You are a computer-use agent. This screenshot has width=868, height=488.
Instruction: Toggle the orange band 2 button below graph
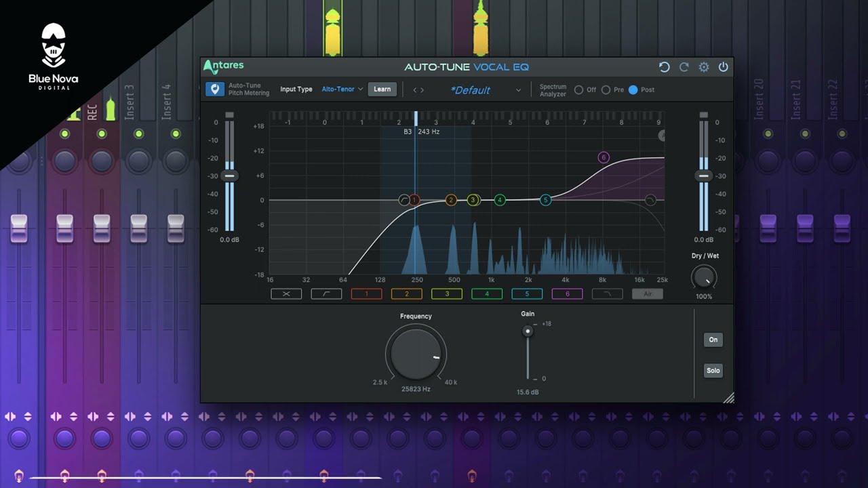(x=407, y=294)
